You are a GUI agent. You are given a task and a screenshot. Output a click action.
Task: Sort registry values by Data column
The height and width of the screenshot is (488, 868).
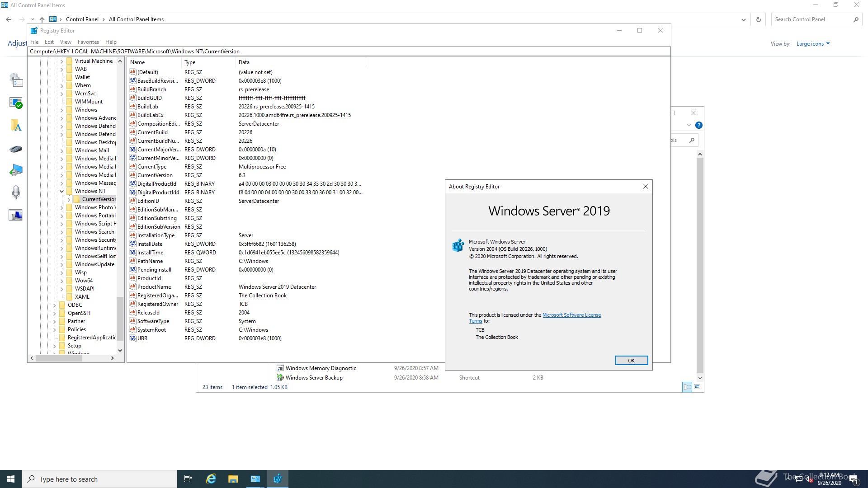tap(301, 62)
